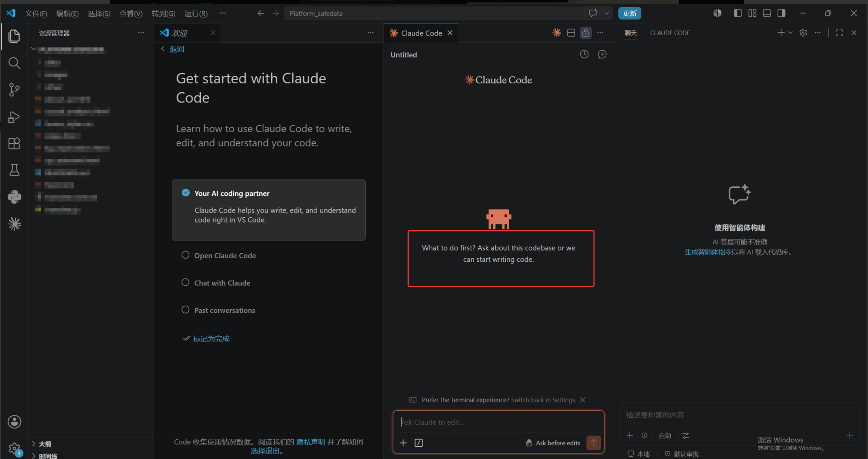
Task: Open the new chat dropdown arrow
Action: [790, 33]
